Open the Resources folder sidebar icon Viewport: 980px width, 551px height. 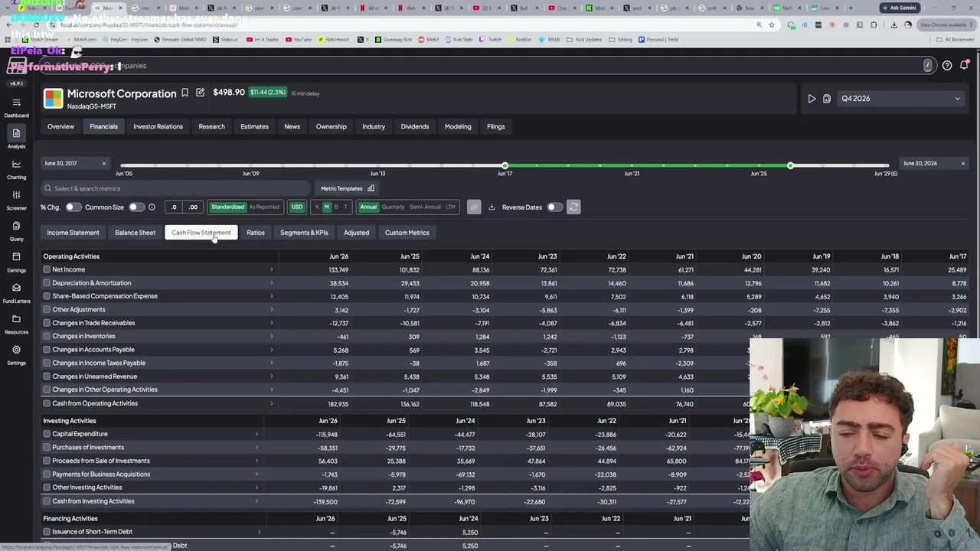(x=16, y=319)
